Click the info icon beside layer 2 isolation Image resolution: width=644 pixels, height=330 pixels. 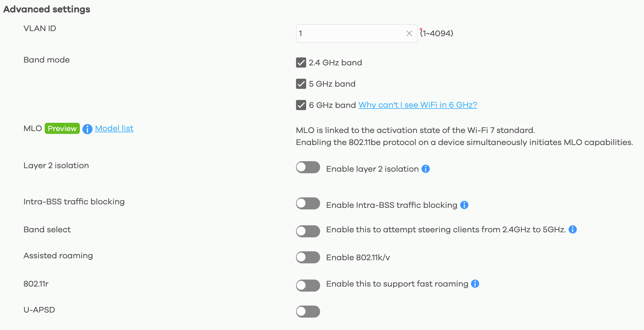(x=426, y=169)
